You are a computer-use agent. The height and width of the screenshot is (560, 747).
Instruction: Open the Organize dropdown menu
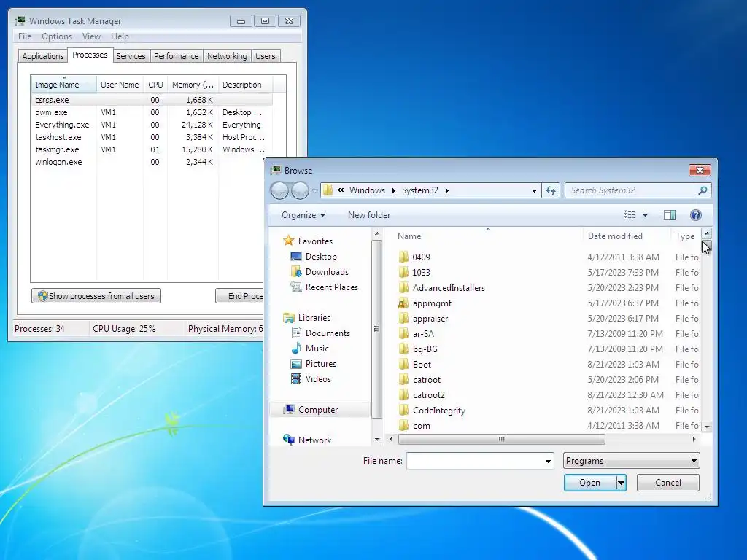(x=303, y=215)
